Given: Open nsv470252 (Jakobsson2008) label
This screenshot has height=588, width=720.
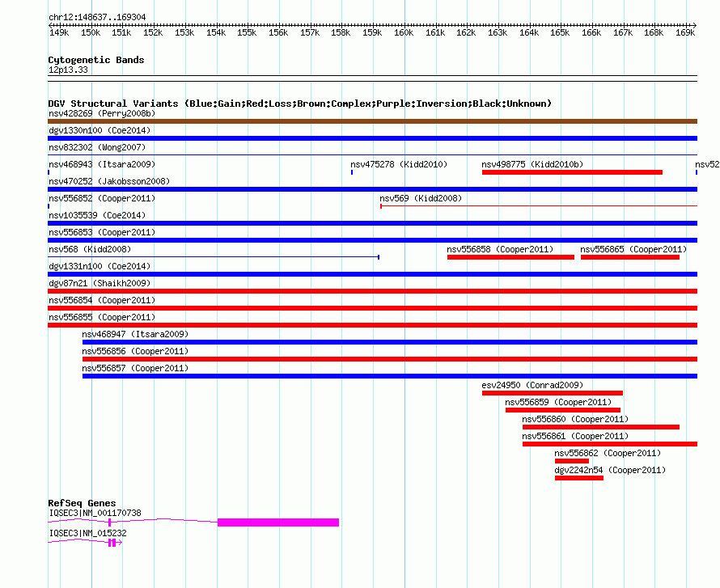Looking at the screenshot, I should pyautogui.click(x=109, y=181).
